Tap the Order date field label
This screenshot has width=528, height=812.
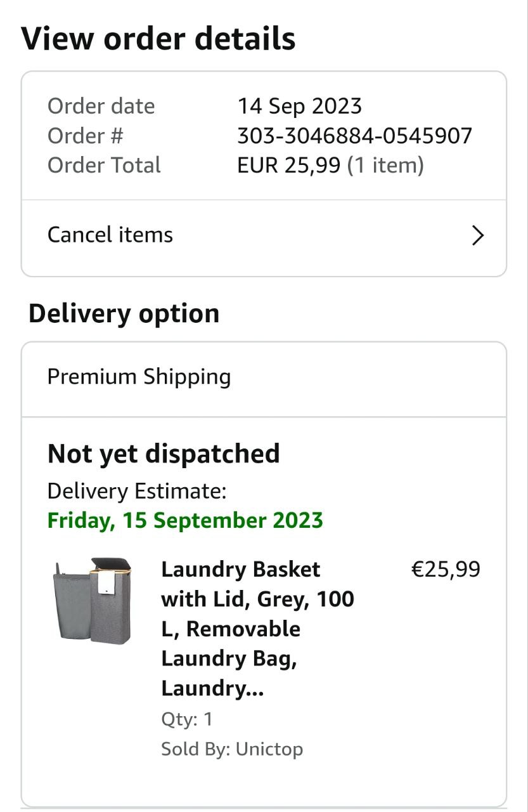point(101,106)
